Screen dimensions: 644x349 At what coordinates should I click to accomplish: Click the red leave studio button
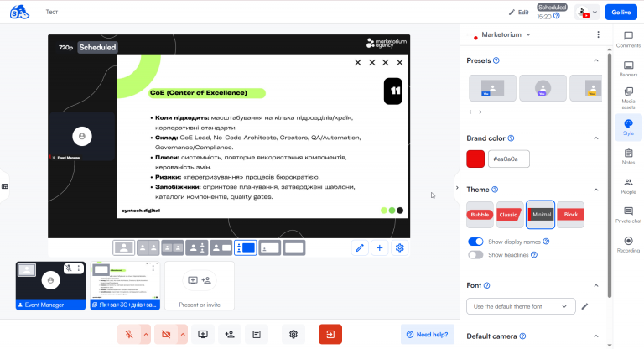(330, 334)
